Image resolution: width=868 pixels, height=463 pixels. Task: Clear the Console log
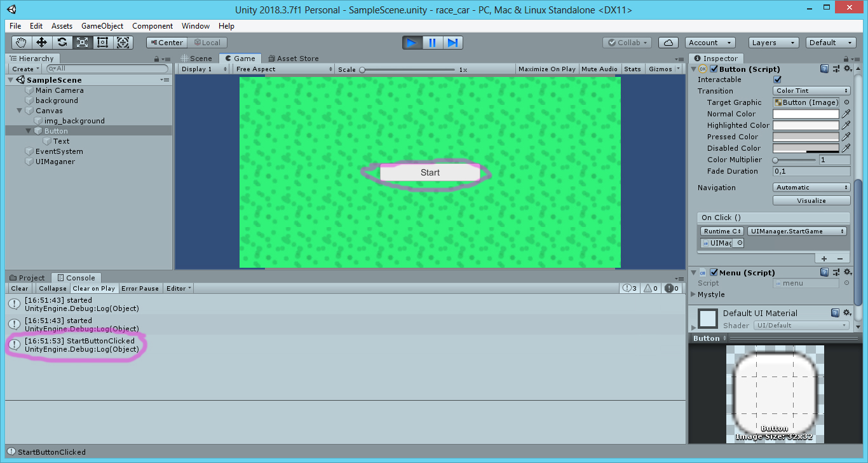[20, 288]
